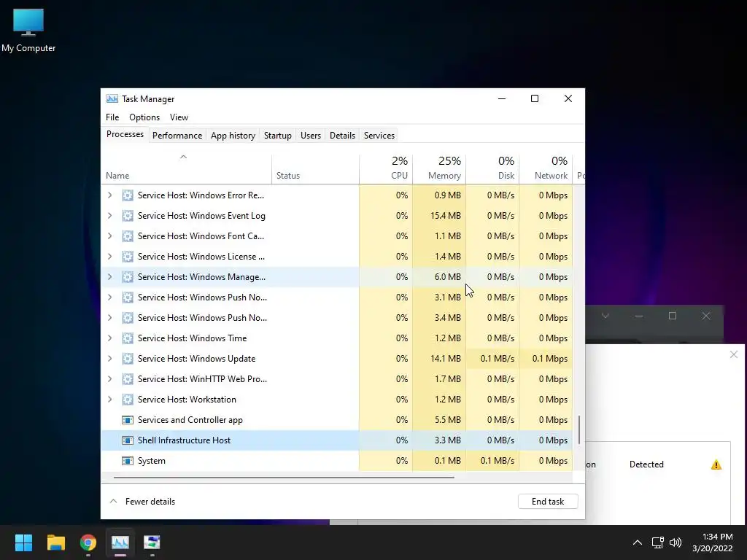Select the Processes tab
Viewport: 747px width, 560px height.
[x=125, y=134]
